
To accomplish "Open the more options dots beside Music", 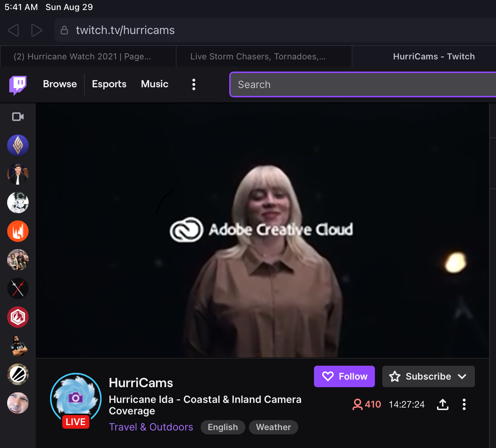I will (194, 84).
